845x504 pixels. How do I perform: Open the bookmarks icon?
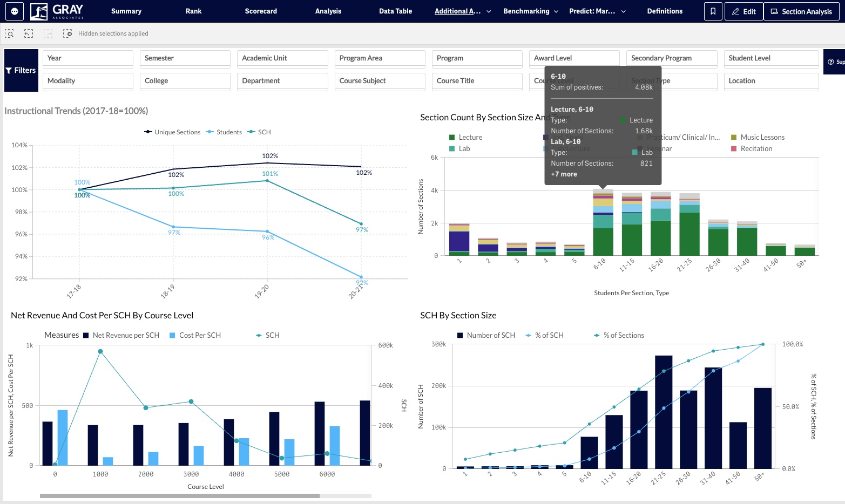[713, 11]
